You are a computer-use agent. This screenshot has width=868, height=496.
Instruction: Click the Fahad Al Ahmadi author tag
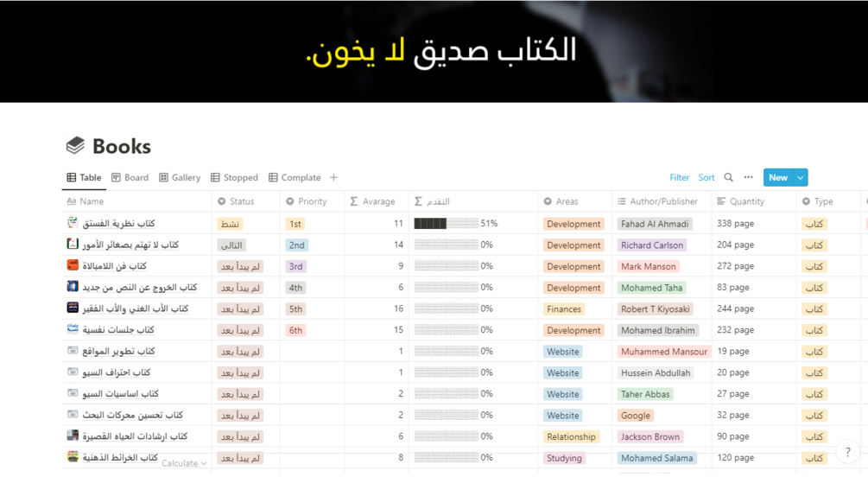pos(655,224)
